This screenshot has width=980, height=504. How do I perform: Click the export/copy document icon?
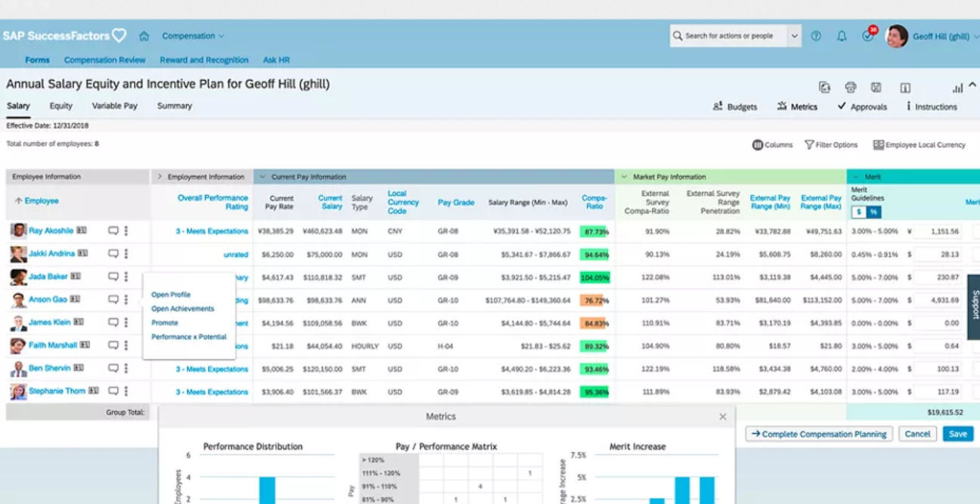tap(825, 86)
